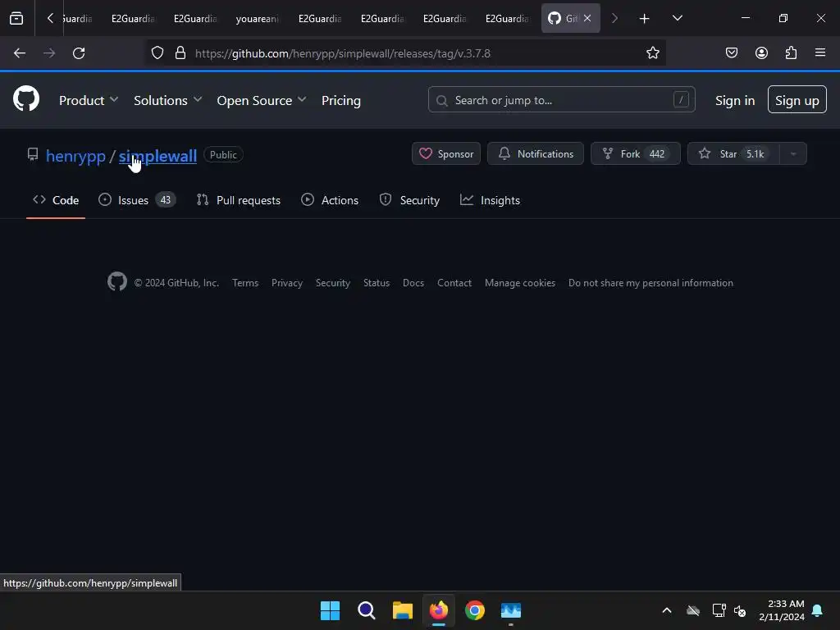Expand the star lists dropdown arrow
840x630 pixels.
point(793,153)
